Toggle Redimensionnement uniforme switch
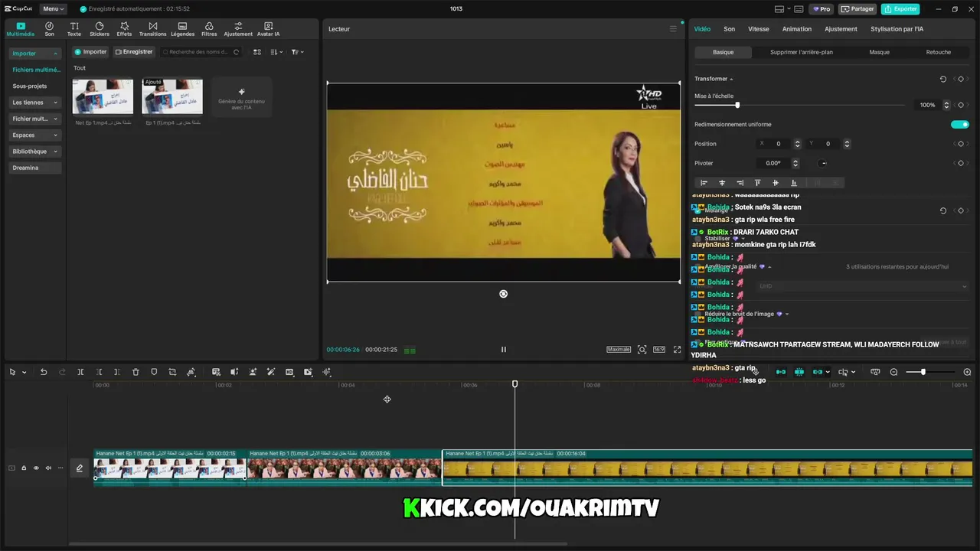980x551 pixels. click(959, 124)
